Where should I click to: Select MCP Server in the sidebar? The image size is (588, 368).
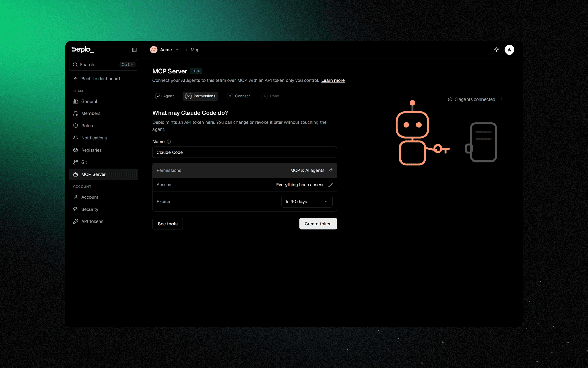tap(104, 174)
